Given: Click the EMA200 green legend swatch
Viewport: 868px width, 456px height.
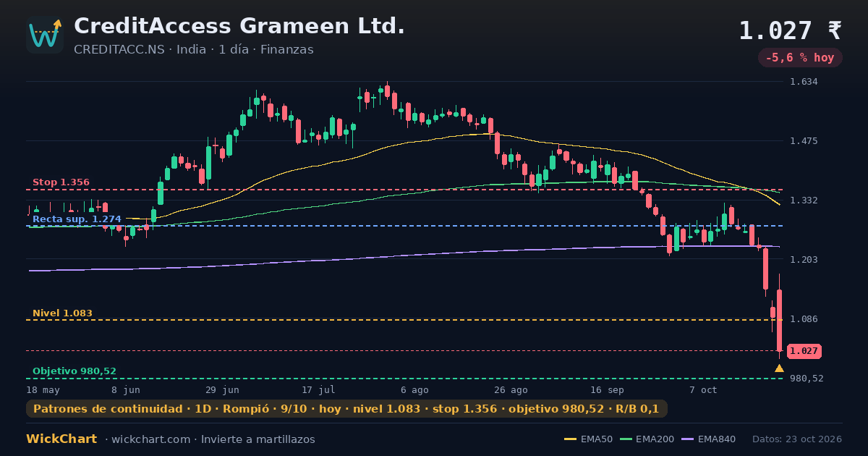Looking at the screenshot, I should [x=626, y=439].
